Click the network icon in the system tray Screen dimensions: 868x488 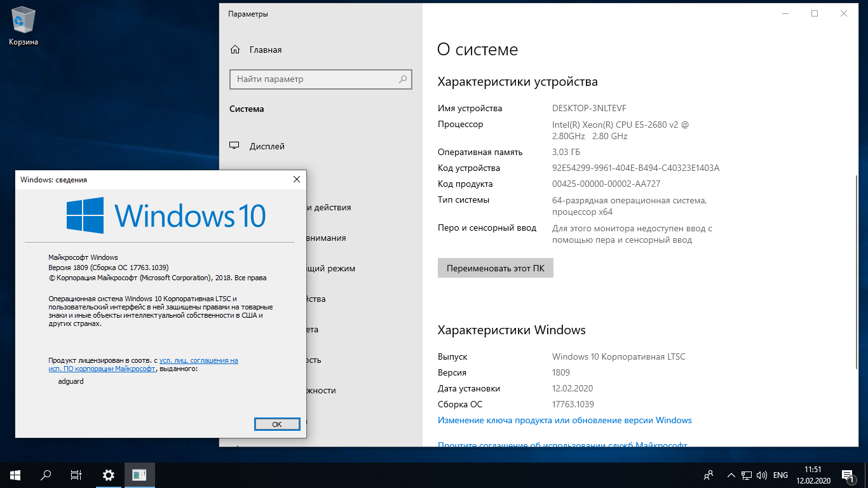pyautogui.click(x=747, y=475)
